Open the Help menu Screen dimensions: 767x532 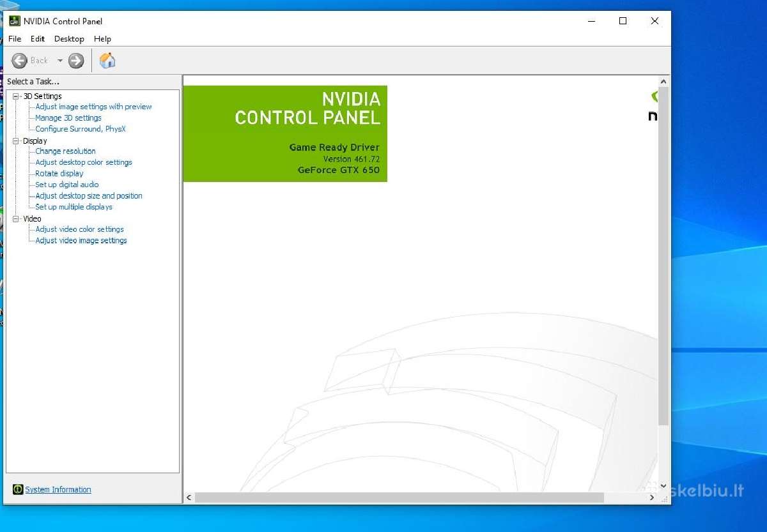pyautogui.click(x=102, y=39)
